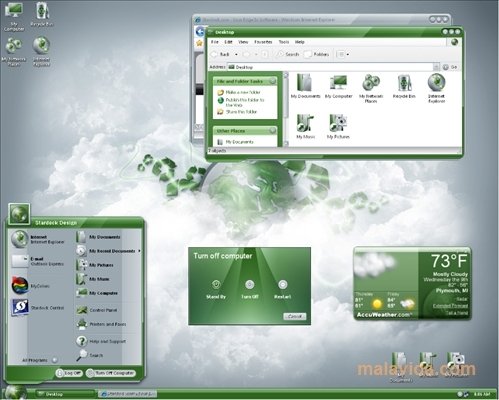Launch Internet Explorer from Start menu

[x=37, y=239]
